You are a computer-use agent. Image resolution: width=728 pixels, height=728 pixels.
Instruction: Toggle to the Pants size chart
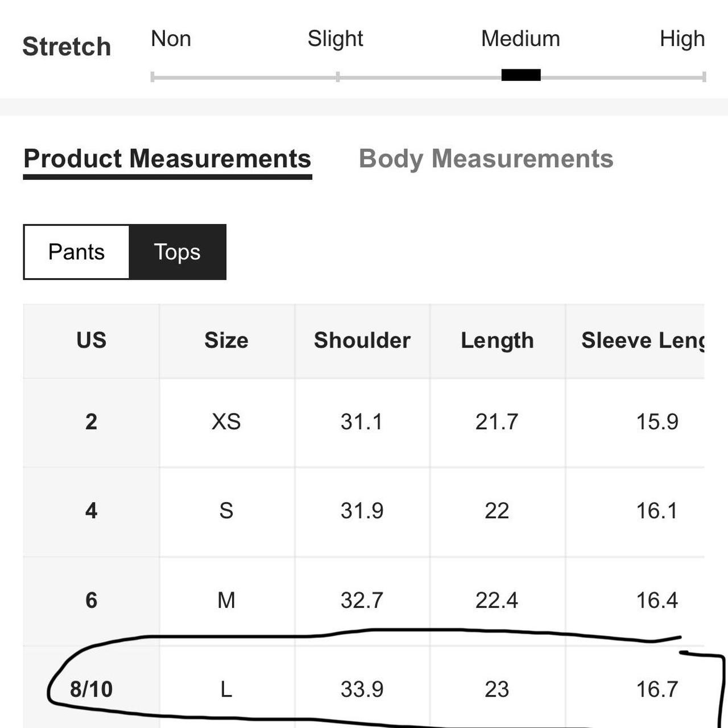pos(76,252)
